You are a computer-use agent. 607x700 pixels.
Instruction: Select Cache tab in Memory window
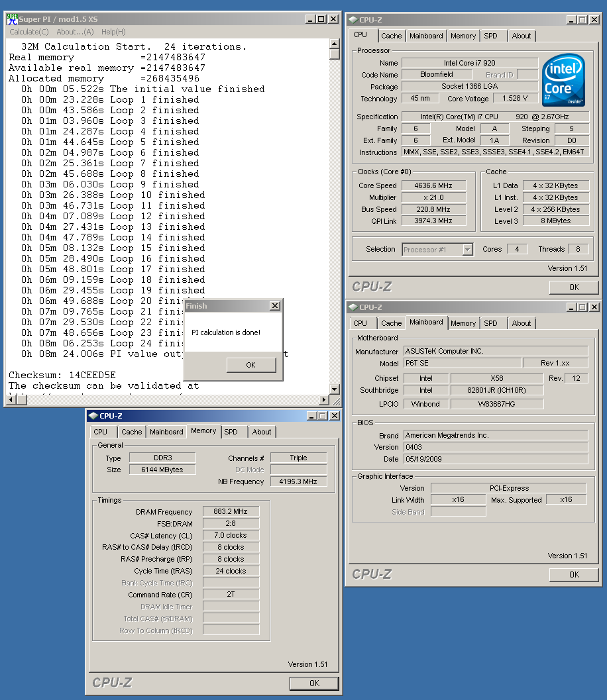coord(132,432)
